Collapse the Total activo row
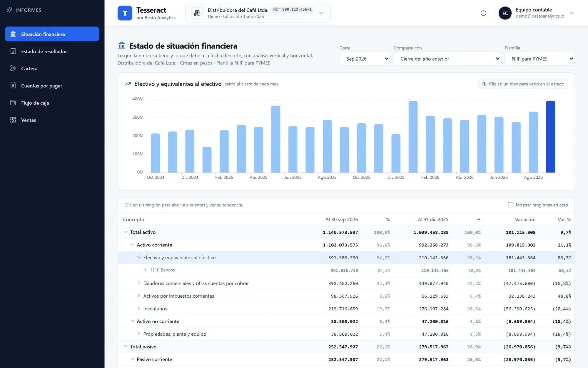Viewport: 588px width, 368px height. pyautogui.click(x=126, y=232)
